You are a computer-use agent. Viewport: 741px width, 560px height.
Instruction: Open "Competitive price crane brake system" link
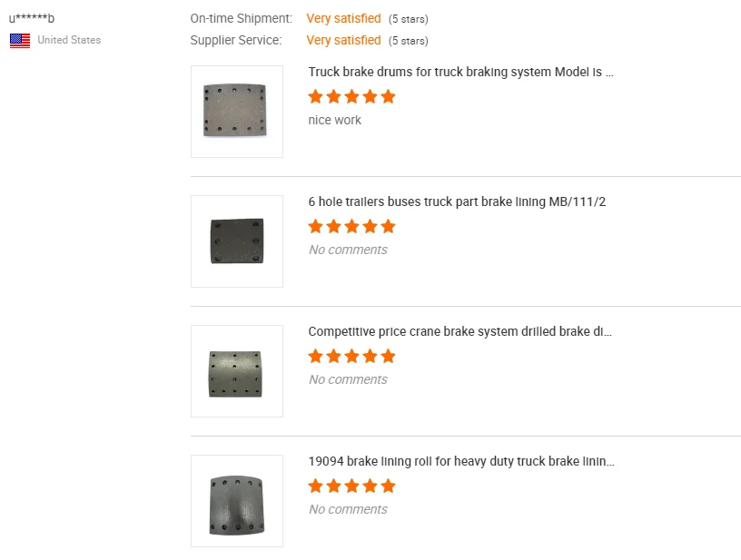[460, 331]
